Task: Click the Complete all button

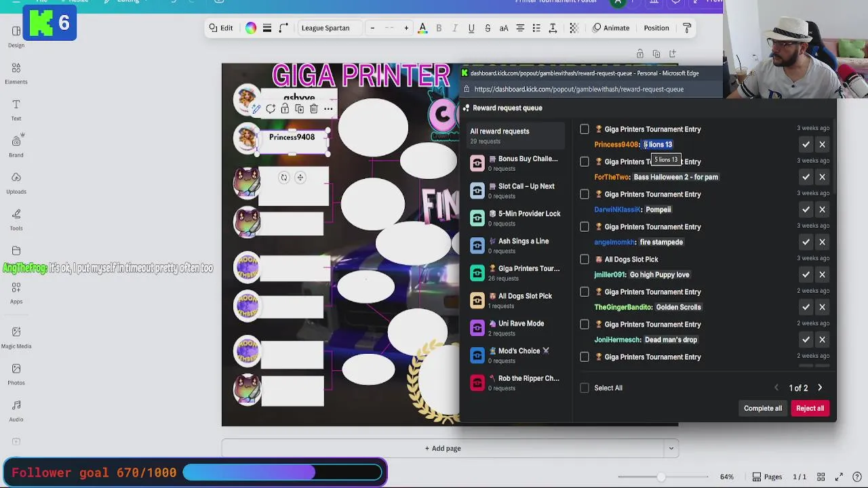Action: coord(763,408)
